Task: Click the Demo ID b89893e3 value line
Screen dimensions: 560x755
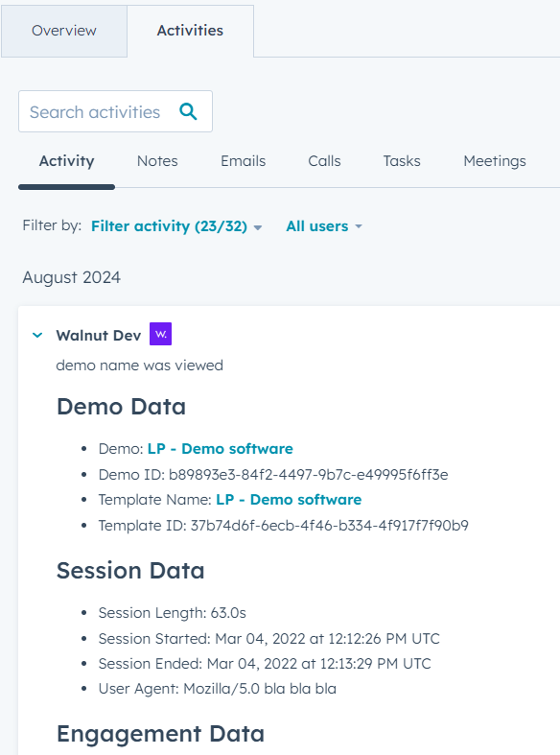Action: click(x=273, y=475)
